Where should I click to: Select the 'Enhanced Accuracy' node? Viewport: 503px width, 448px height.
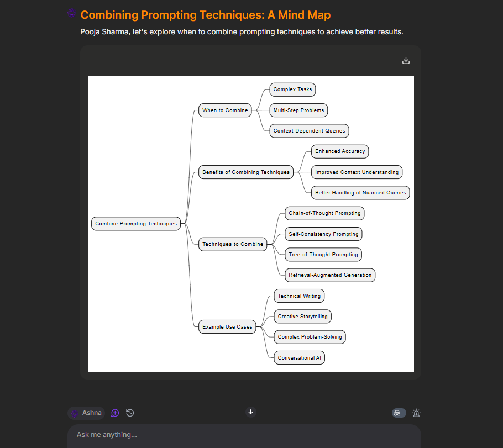[x=339, y=151]
